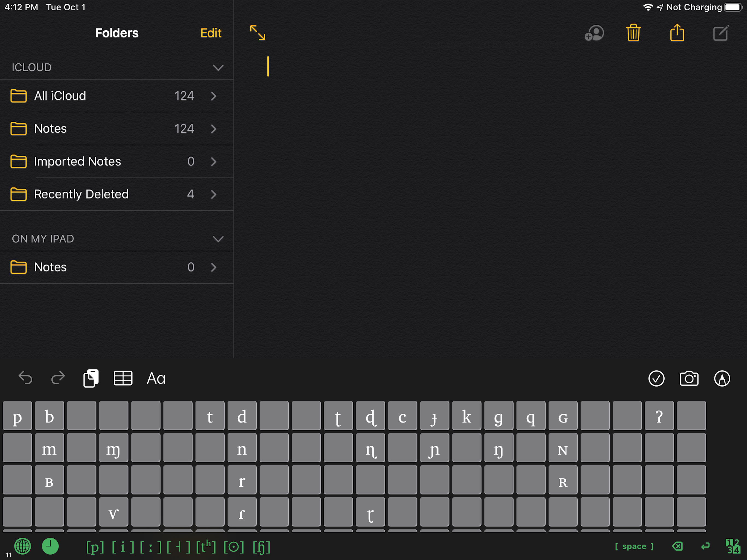This screenshot has height=560, width=747.
Task: Collapse the On My iPad section
Action: coord(218,239)
